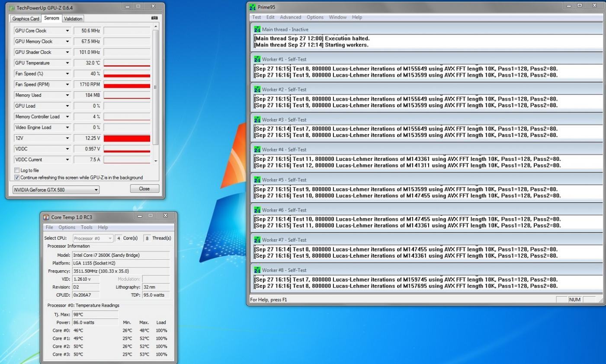Open the Memory Controller Load dropdown
This screenshot has width=606, height=364.
(67, 117)
